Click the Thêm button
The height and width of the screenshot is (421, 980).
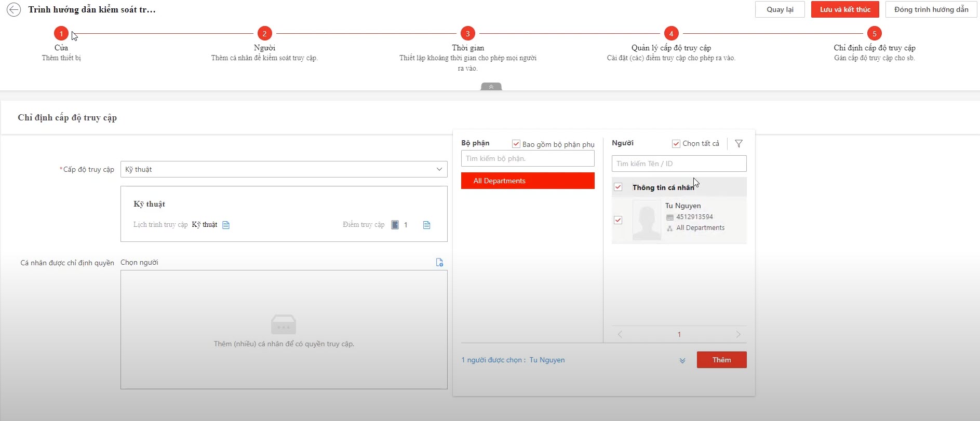tap(721, 360)
